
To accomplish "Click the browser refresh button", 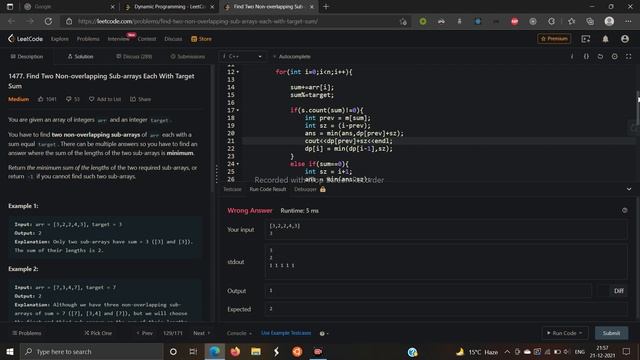I will [x=48, y=21].
